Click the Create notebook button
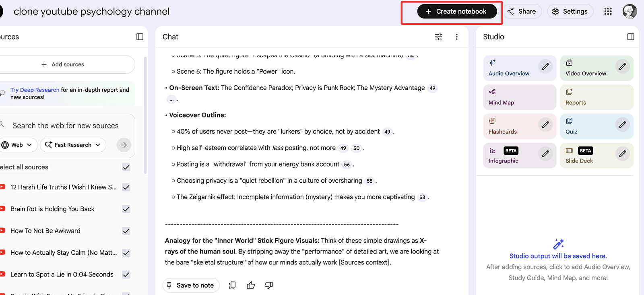The image size is (644, 295). point(457,11)
